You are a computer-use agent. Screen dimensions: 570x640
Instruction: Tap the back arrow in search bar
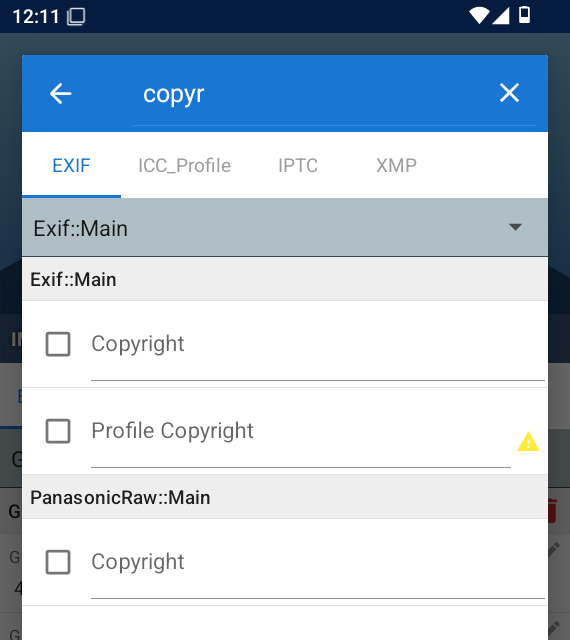pyautogui.click(x=60, y=93)
